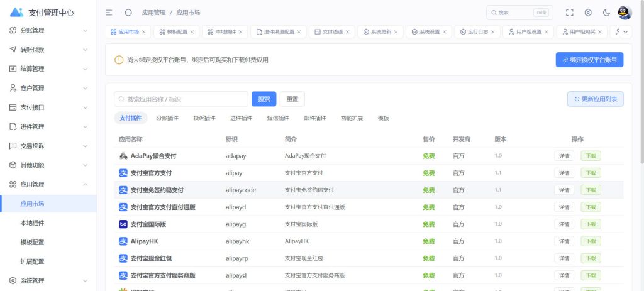
Task: Switch to the 投诉插件 category tab
Action: coord(204,118)
